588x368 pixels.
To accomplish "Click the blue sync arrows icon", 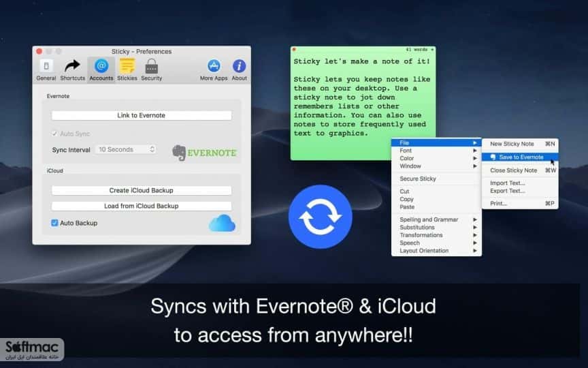I will point(321,217).
